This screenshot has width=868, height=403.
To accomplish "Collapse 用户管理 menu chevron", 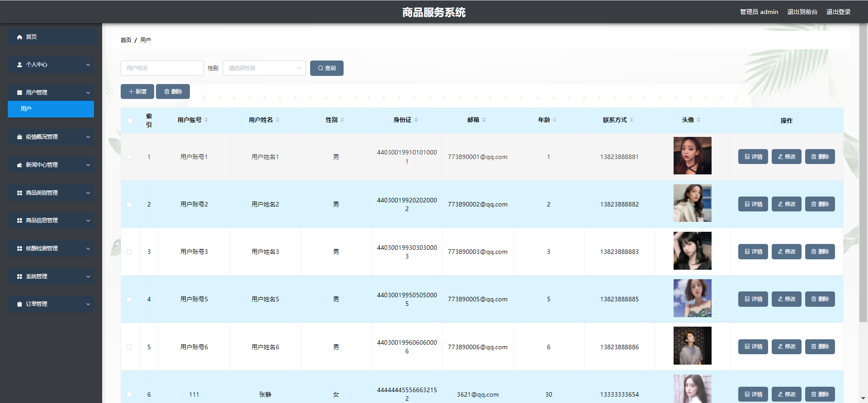I will [88, 93].
